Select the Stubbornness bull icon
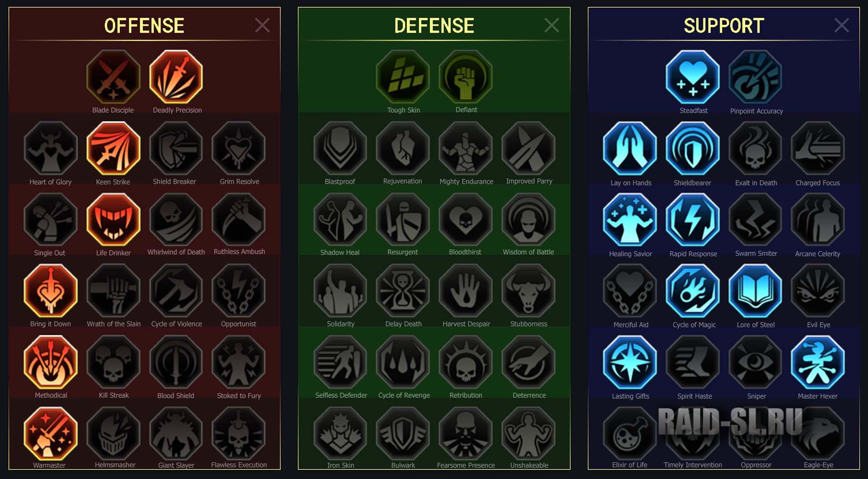Image resolution: width=868 pixels, height=479 pixels. click(x=528, y=291)
